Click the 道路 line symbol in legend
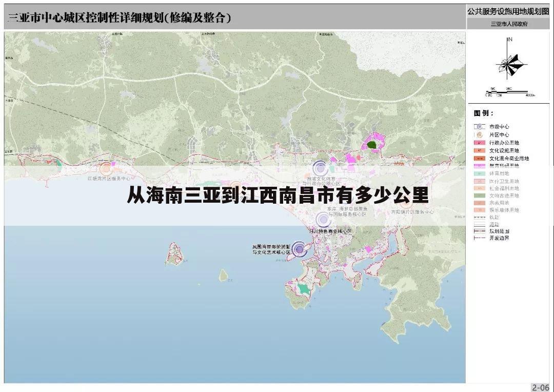The width and height of the screenshot is (554, 392). 480,224
